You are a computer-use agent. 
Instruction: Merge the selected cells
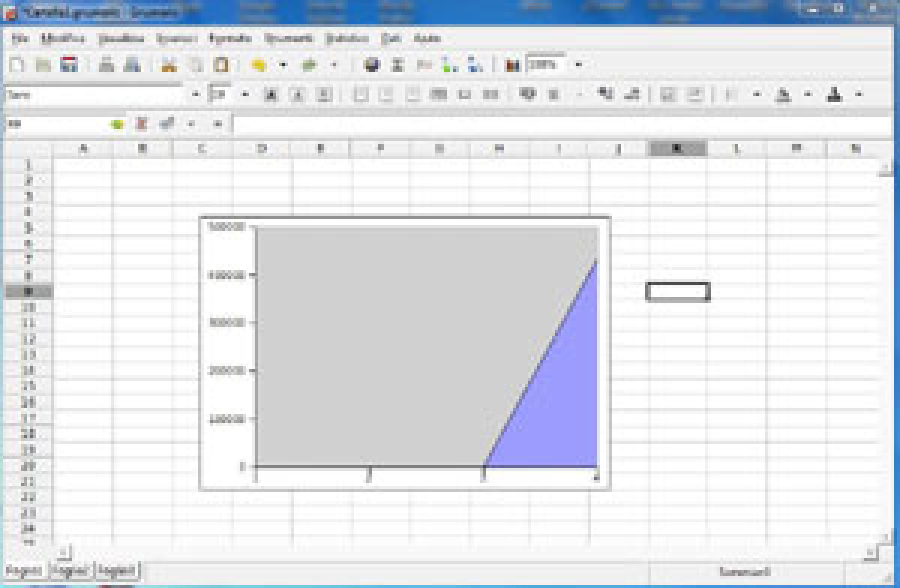464,94
